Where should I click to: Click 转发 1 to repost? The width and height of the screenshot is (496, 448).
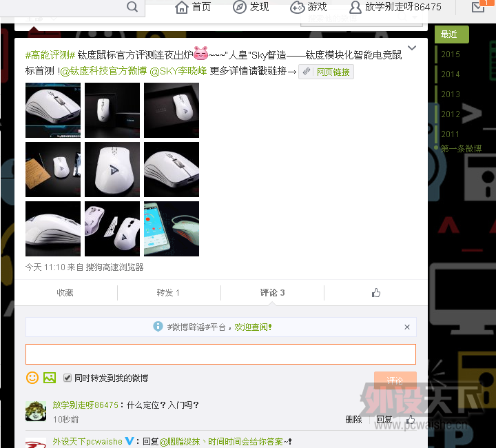[x=168, y=293]
